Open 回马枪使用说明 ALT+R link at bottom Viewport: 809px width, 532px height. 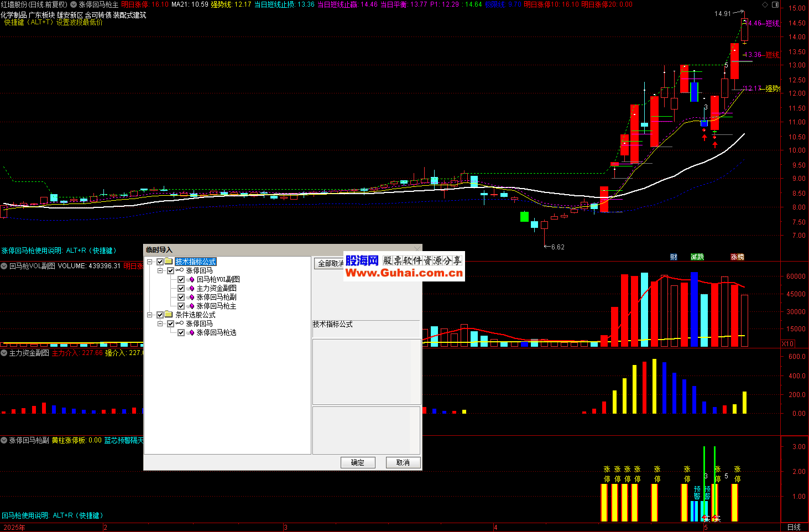(x=53, y=515)
